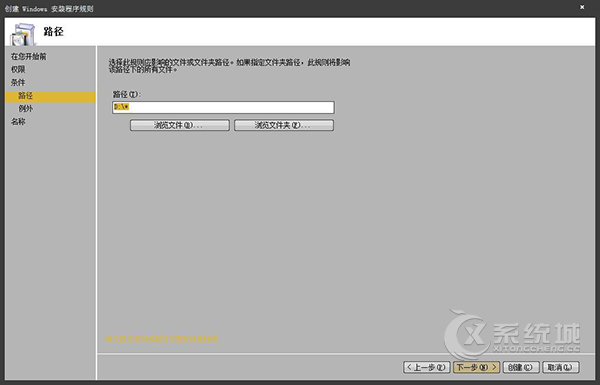Select the 在您开始前 step in sidebar
This screenshot has width=600, height=385.
[29, 57]
